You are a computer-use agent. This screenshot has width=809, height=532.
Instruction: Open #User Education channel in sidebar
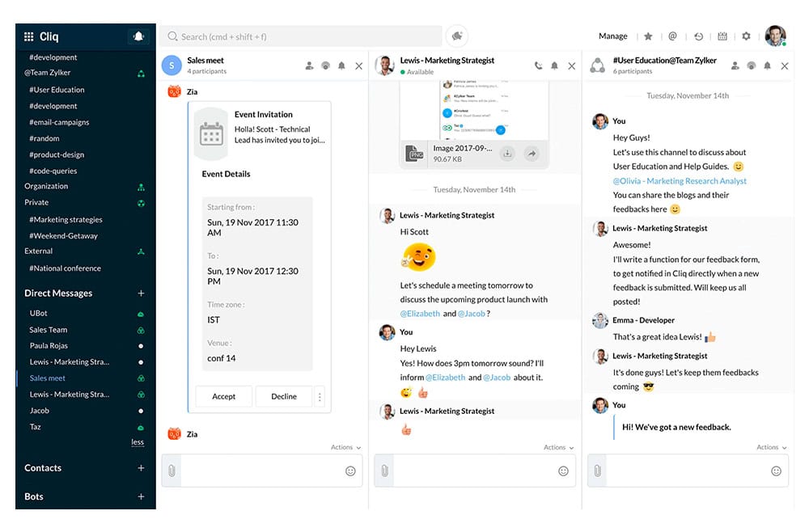57,90
